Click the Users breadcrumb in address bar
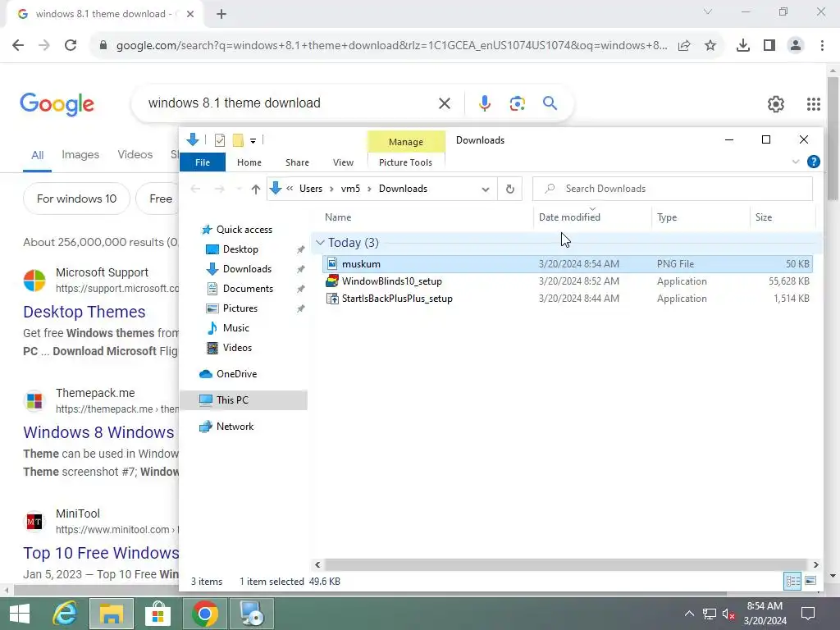Screen dimensions: 840x630 pos(311,189)
